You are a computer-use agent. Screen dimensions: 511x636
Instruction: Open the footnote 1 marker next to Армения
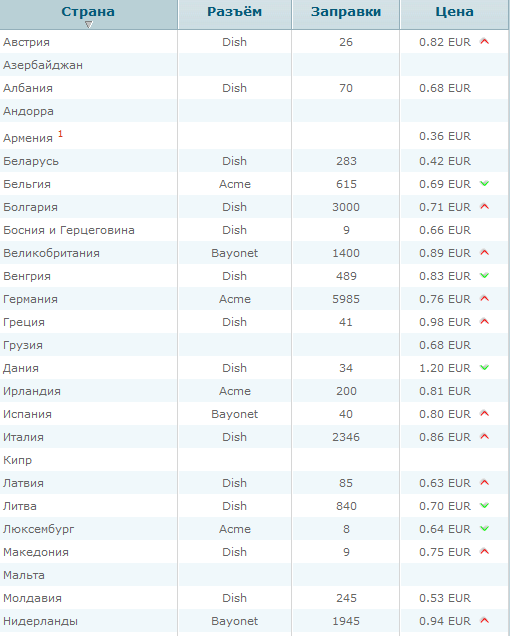[60, 134]
